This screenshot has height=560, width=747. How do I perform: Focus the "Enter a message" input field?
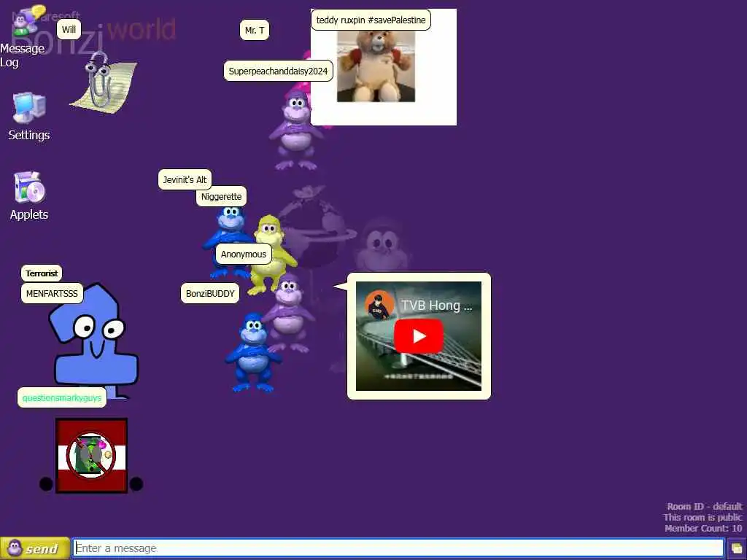point(398,548)
